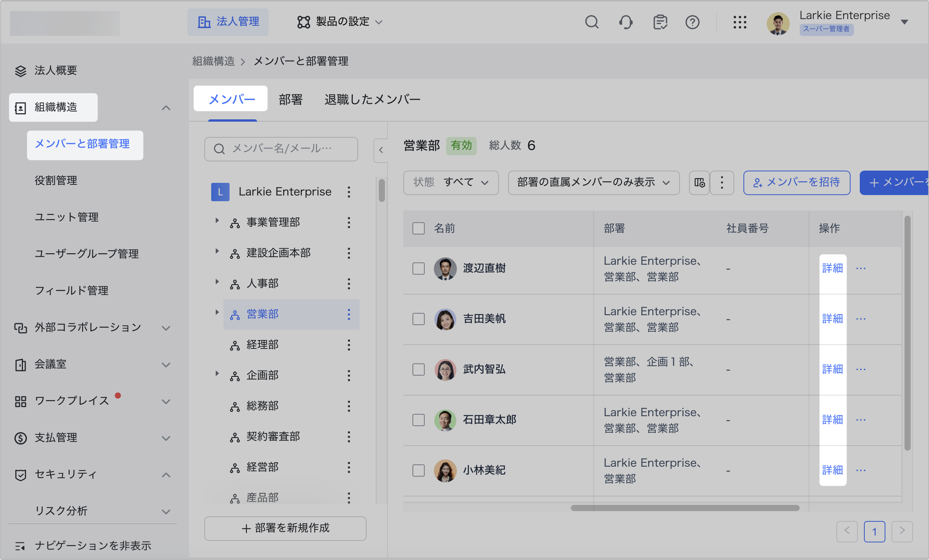Expand the 事業管理部 tree node arrow

(217, 221)
